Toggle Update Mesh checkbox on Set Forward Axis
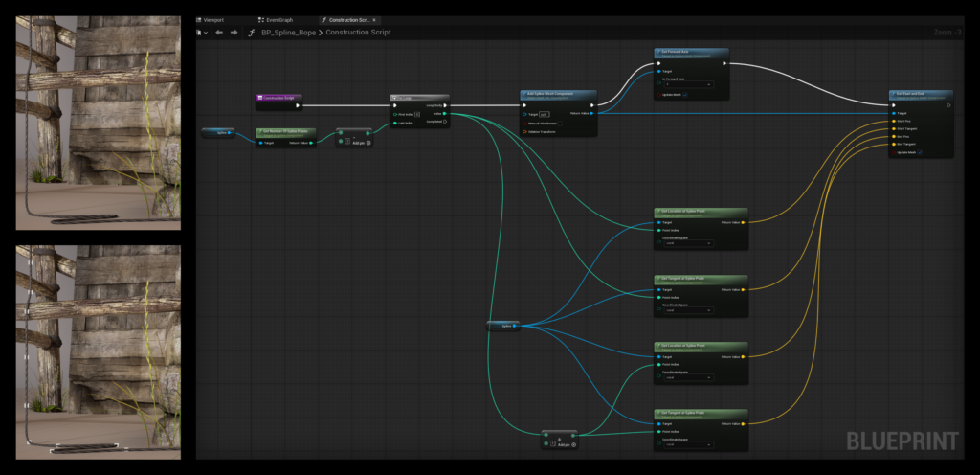Image resolution: width=980 pixels, height=475 pixels. coord(685,95)
